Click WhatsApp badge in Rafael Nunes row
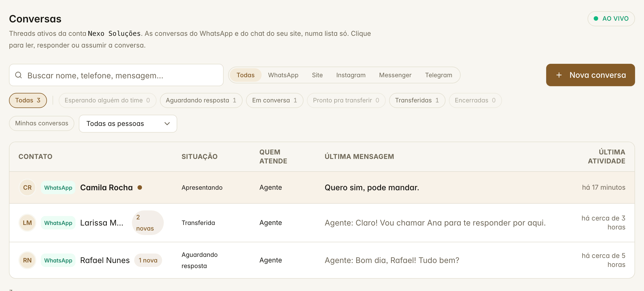This screenshot has width=644, height=291. [58, 260]
